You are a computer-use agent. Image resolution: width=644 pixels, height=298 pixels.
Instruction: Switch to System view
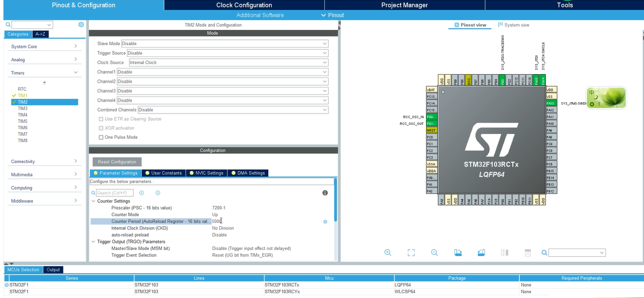(x=513, y=25)
